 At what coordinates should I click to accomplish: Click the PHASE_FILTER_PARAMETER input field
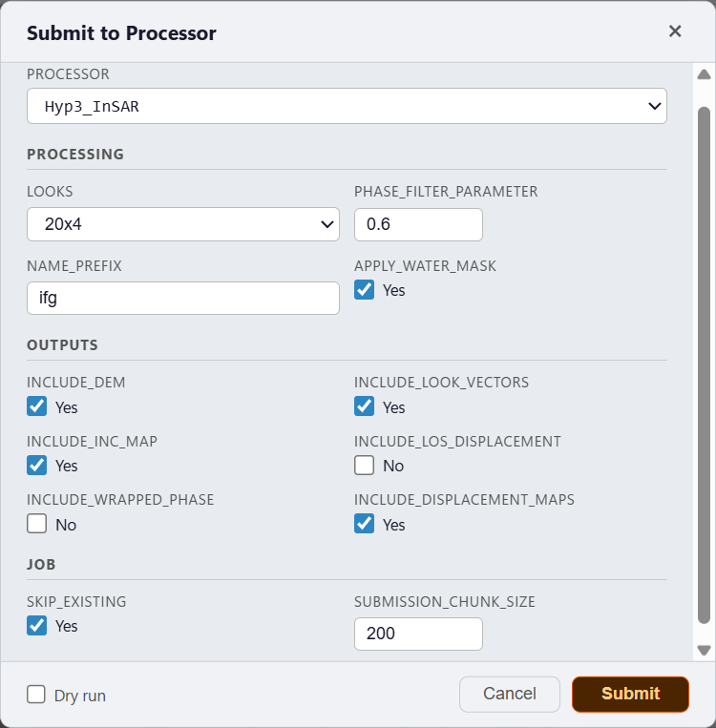coord(418,225)
